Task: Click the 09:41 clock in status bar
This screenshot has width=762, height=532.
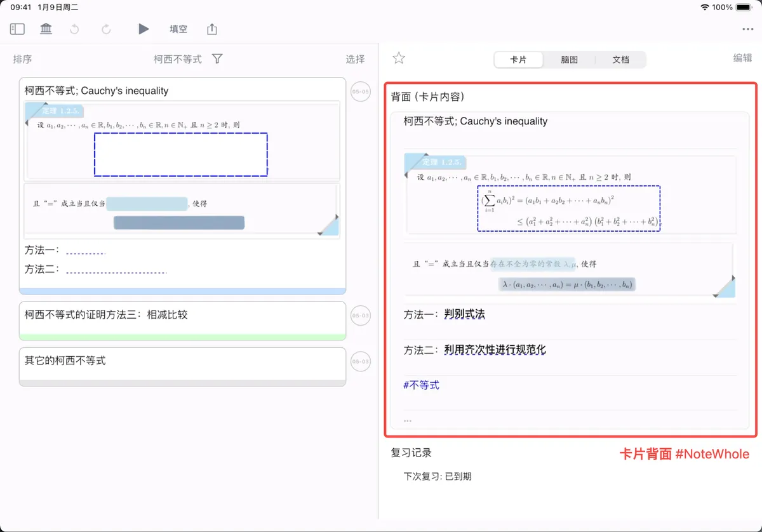Action: pos(20,7)
